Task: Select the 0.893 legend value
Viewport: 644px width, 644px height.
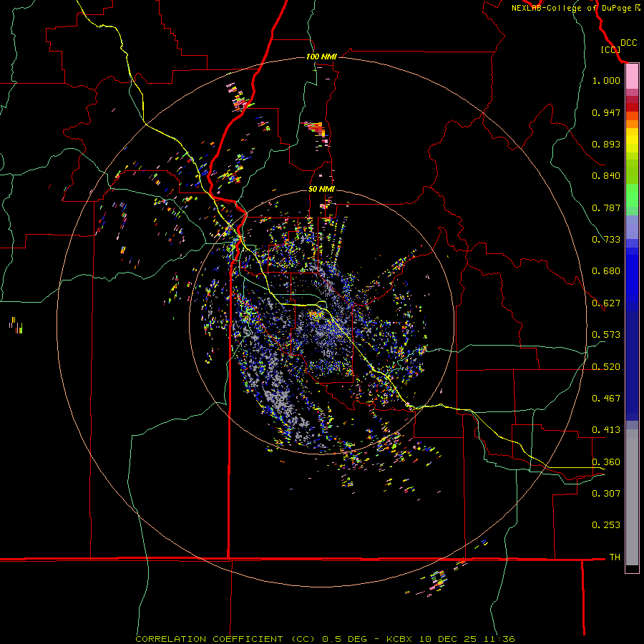Action: point(606,144)
